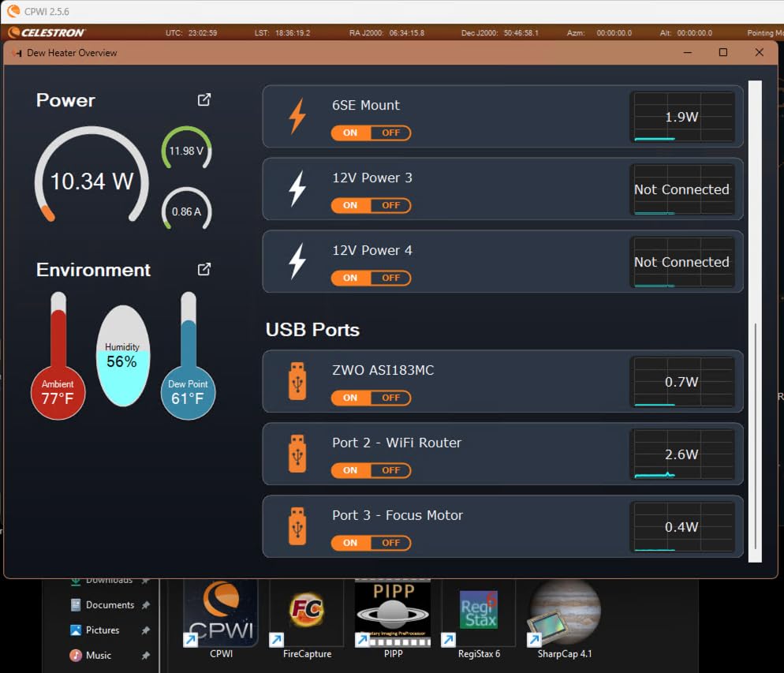Click the Azm value 00:00:00.0
The height and width of the screenshot is (673, 784).
click(614, 33)
